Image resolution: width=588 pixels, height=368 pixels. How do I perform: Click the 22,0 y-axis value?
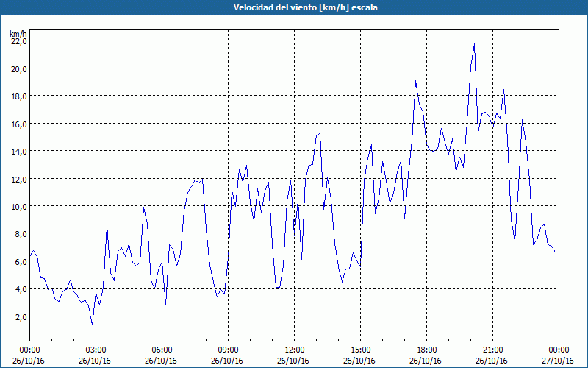tap(19, 41)
